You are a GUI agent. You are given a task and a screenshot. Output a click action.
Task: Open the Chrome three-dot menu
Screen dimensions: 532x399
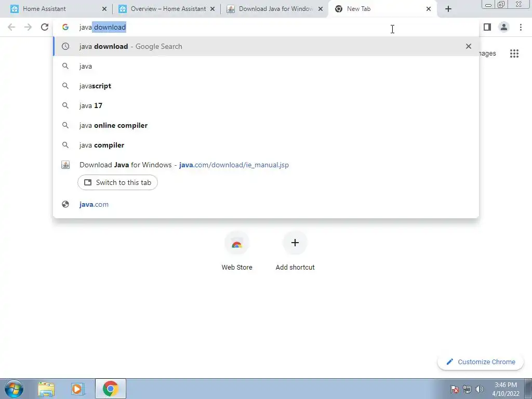[x=521, y=27]
